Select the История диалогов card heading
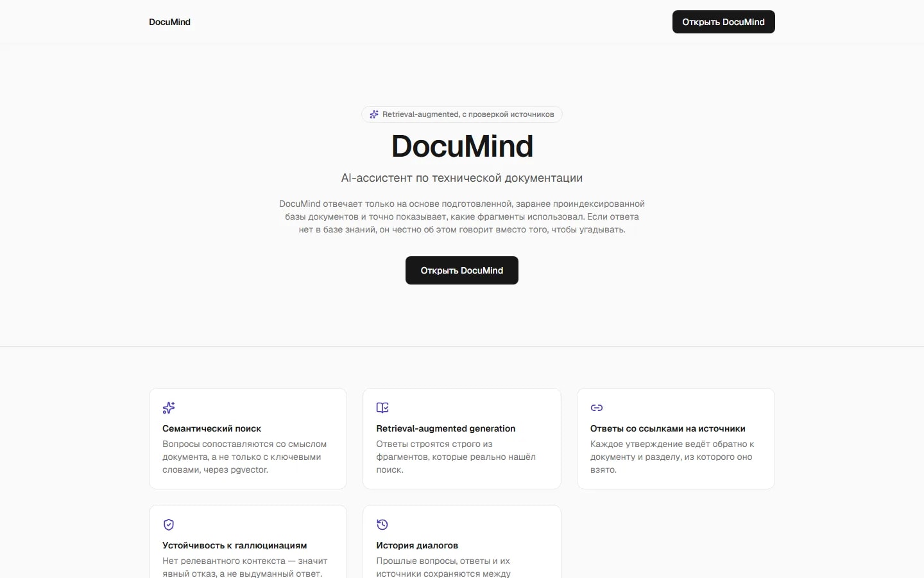Screen dimensions: 924x578 coord(417,545)
